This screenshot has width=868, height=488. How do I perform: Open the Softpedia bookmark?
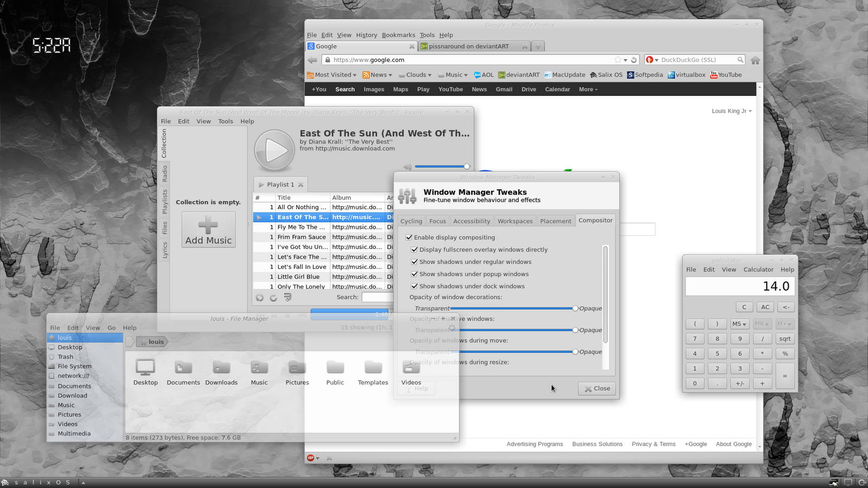coord(645,75)
